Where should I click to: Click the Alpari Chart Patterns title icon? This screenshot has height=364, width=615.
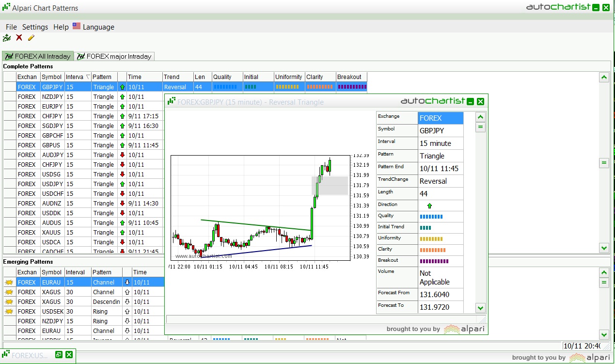6,7
